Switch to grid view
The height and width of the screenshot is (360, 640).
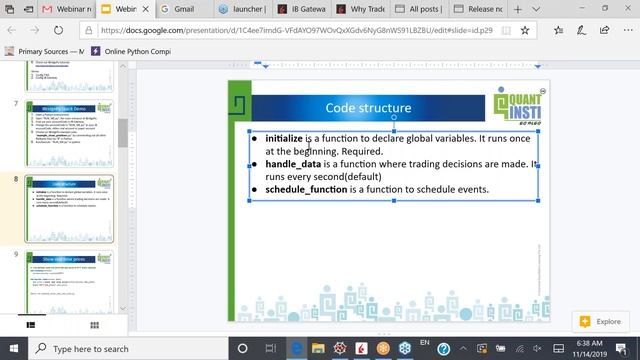[94, 325]
